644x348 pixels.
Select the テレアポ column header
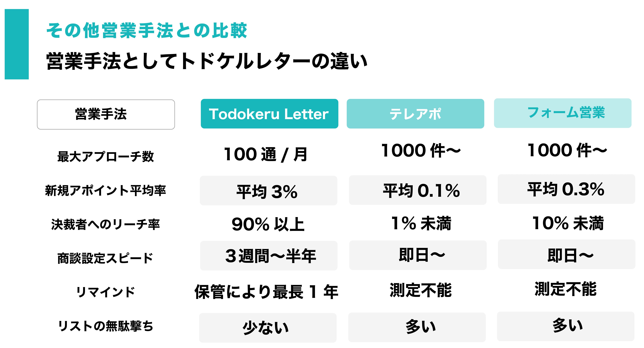click(x=415, y=114)
